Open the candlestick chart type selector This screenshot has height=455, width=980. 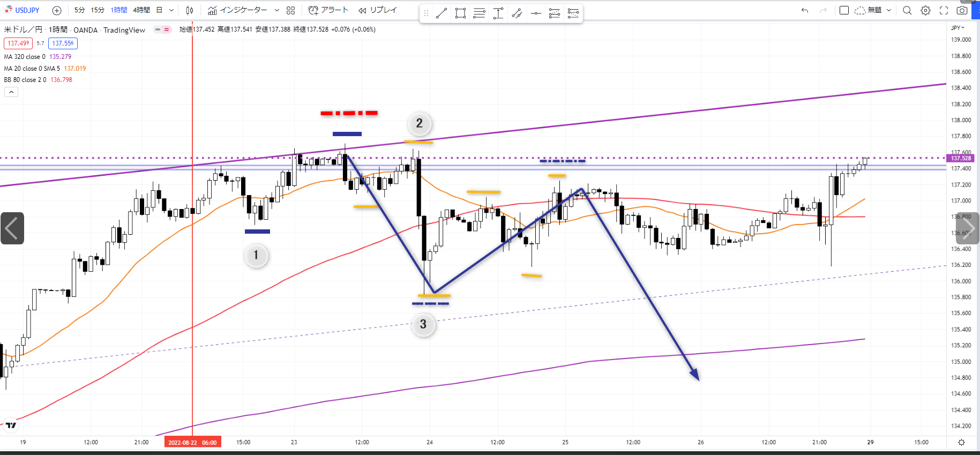coord(190,10)
